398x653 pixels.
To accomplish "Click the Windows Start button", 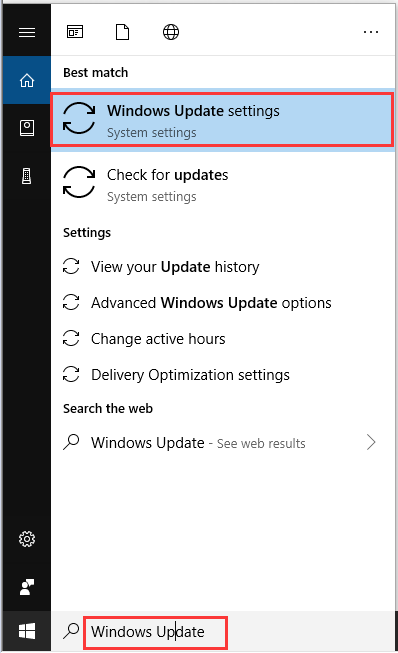I will tap(27, 631).
